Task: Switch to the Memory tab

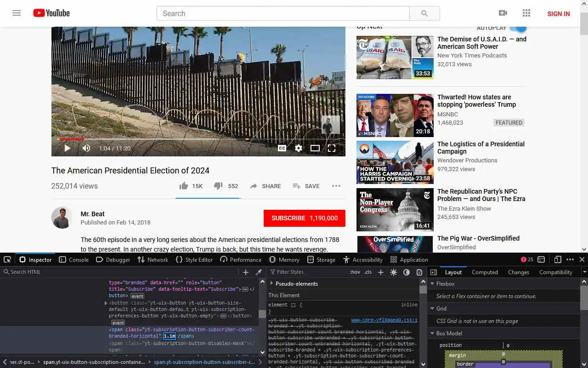Action: coord(284,259)
